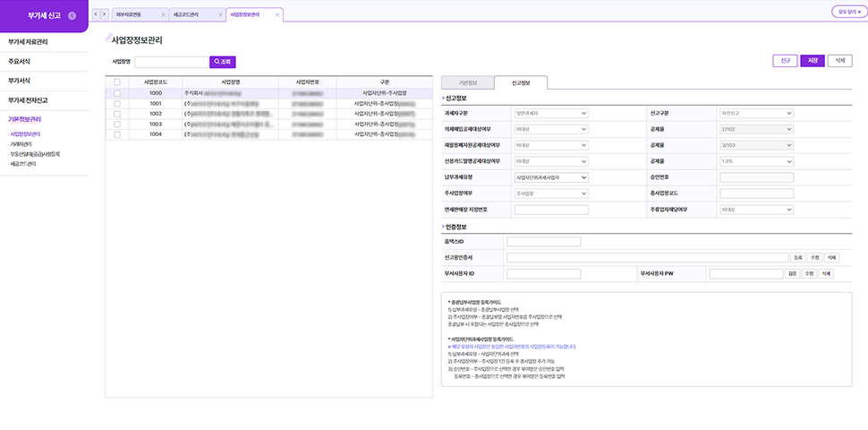Switch to the 기본정보 tab
The height and width of the screenshot is (430, 868).
pos(468,82)
